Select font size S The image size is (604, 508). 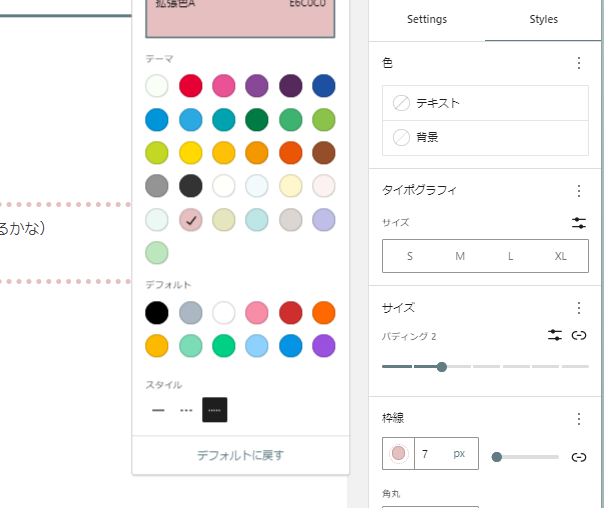pos(409,256)
